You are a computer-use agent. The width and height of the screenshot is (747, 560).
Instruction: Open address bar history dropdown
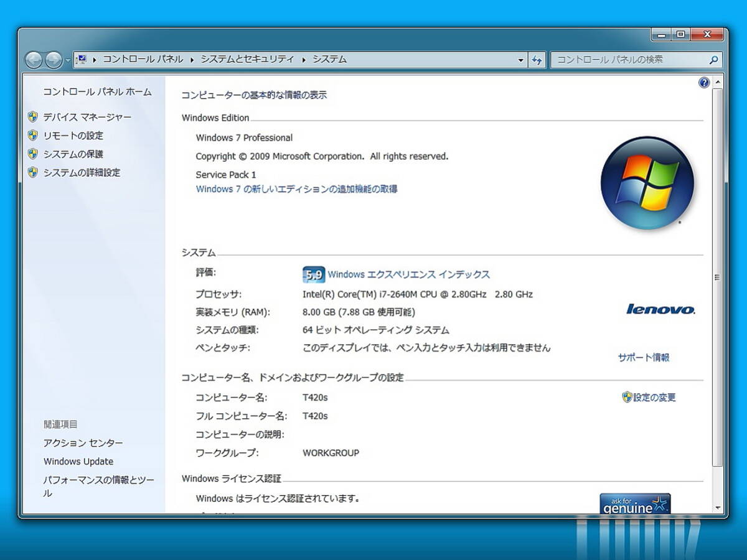click(x=521, y=60)
